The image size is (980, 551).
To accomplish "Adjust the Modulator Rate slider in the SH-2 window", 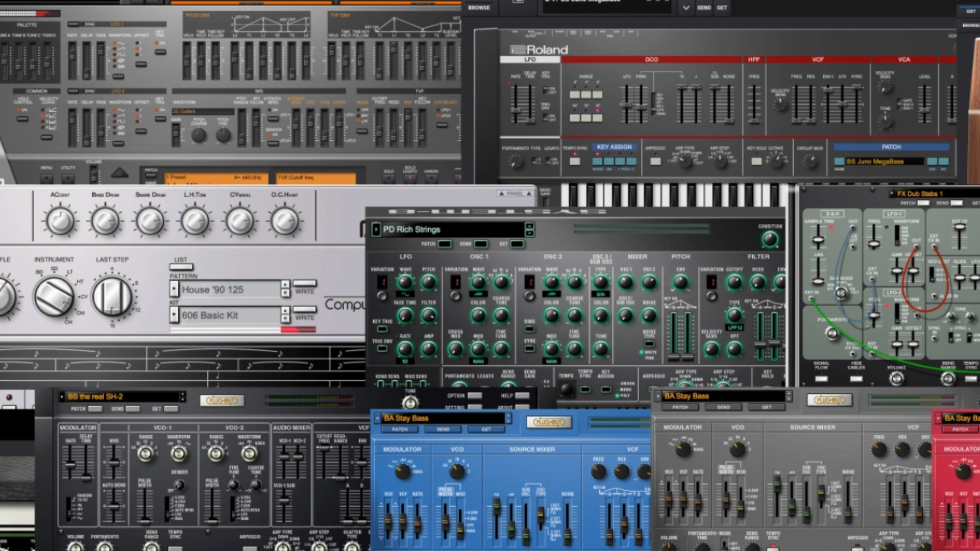I will pos(70,464).
